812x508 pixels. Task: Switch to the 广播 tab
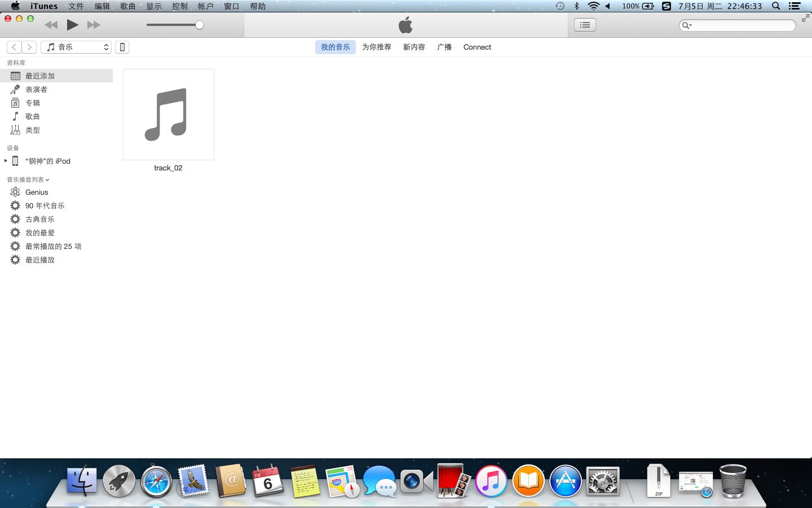[444, 47]
